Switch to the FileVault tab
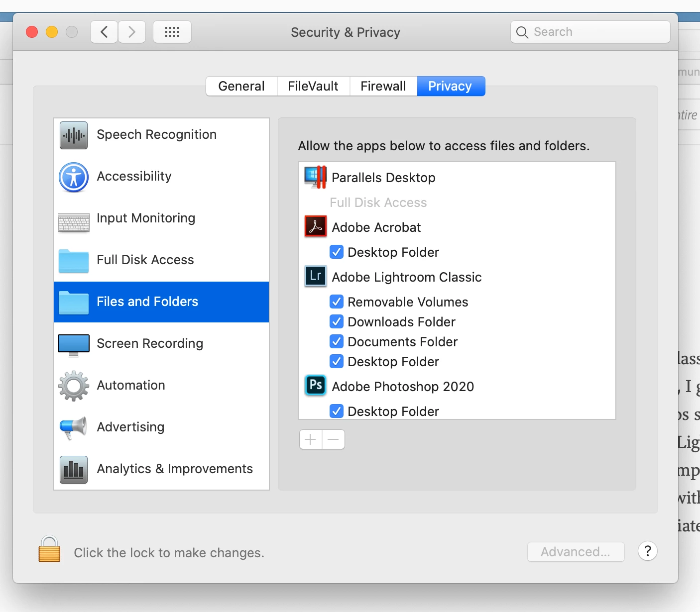 click(x=313, y=86)
